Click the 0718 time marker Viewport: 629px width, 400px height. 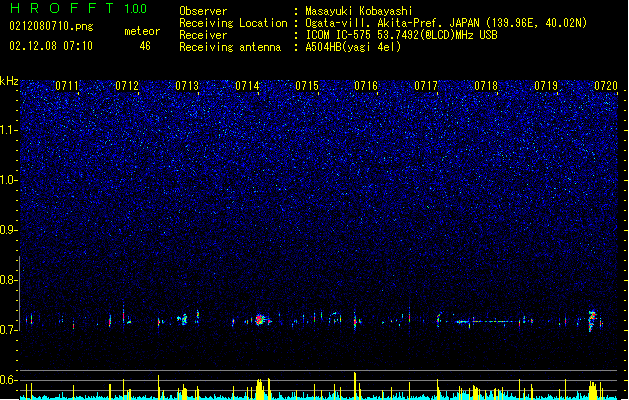[x=486, y=86]
